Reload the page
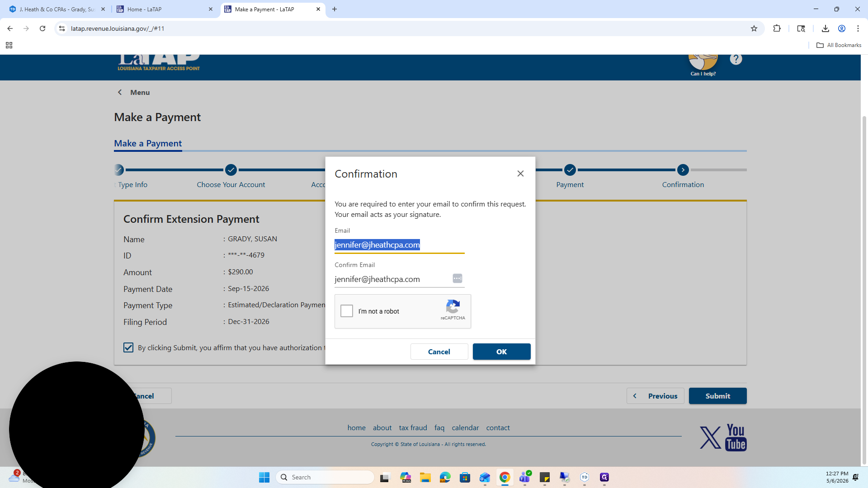The image size is (868, 488). pyautogui.click(x=42, y=28)
